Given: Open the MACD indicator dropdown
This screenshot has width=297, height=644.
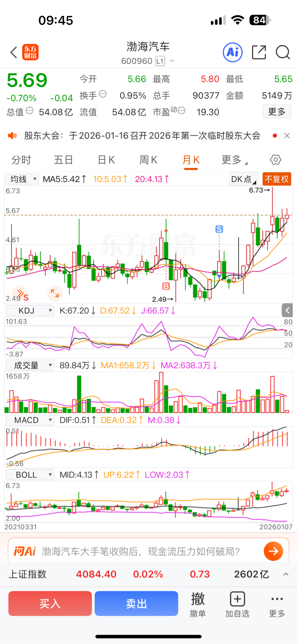Looking at the screenshot, I should point(29,420).
